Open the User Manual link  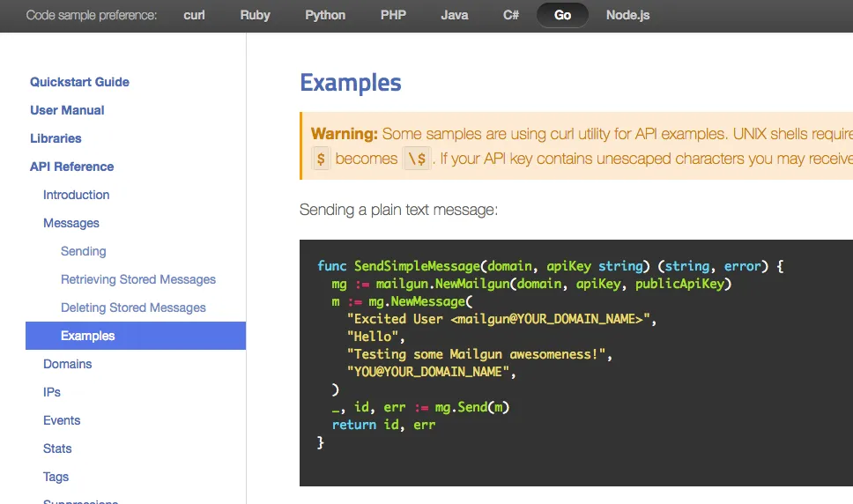pos(67,110)
